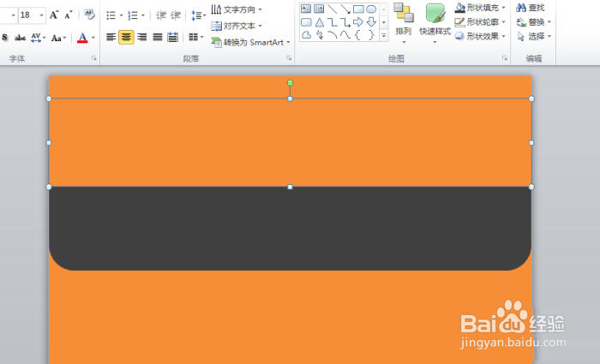Viewport: 600px width, 364px height.
Task: Click the dark gray rounded rectangle shape
Action: [x=290, y=229]
